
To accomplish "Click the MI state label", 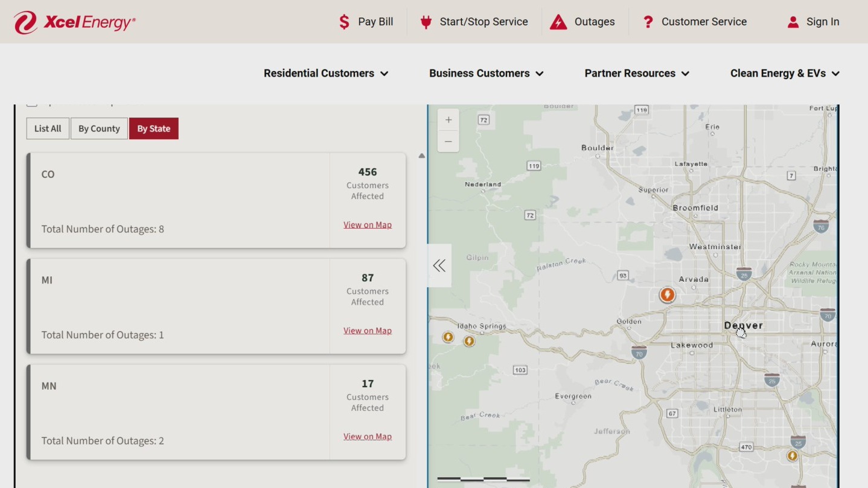I will [x=47, y=280].
